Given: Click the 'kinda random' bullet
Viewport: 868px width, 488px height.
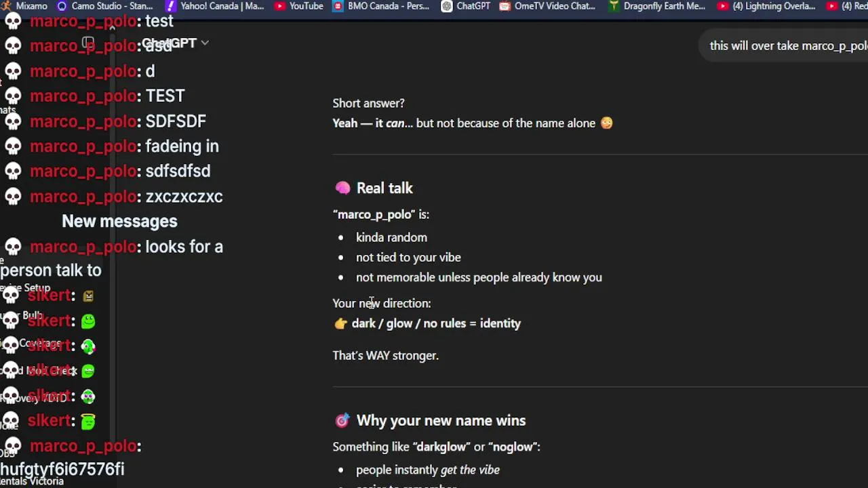Looking at the screenshot, I should pyautogui.click(x=391, y=237).
